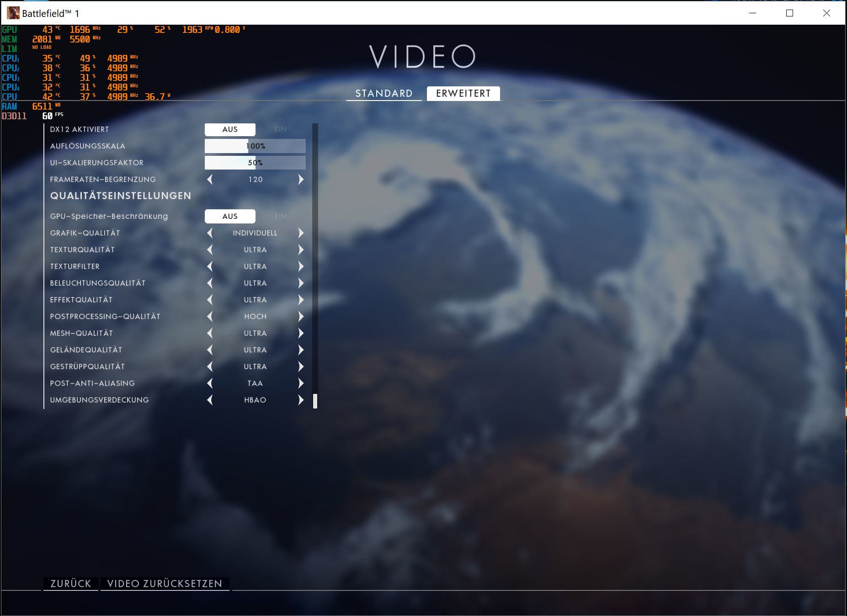Decrease the Frameraten-Begrenzung value with left arrow
The width and height of the screenshot is (847, 616).
(x=210, y=180)
